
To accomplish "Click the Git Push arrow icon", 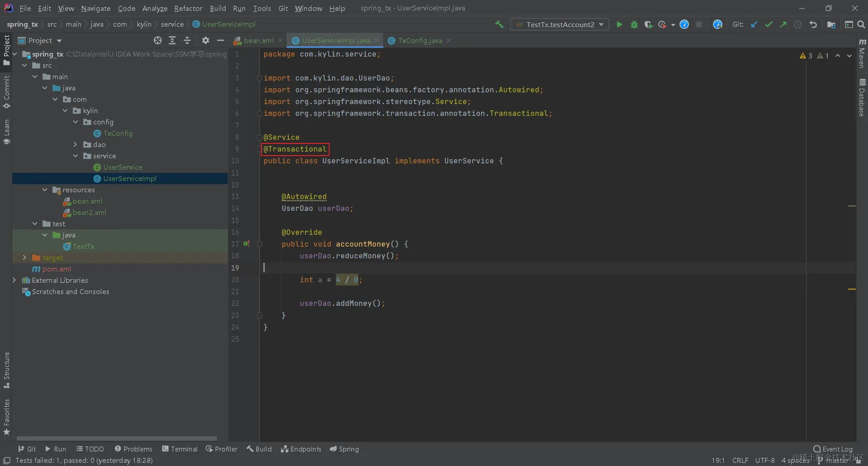I will (783, 24).
